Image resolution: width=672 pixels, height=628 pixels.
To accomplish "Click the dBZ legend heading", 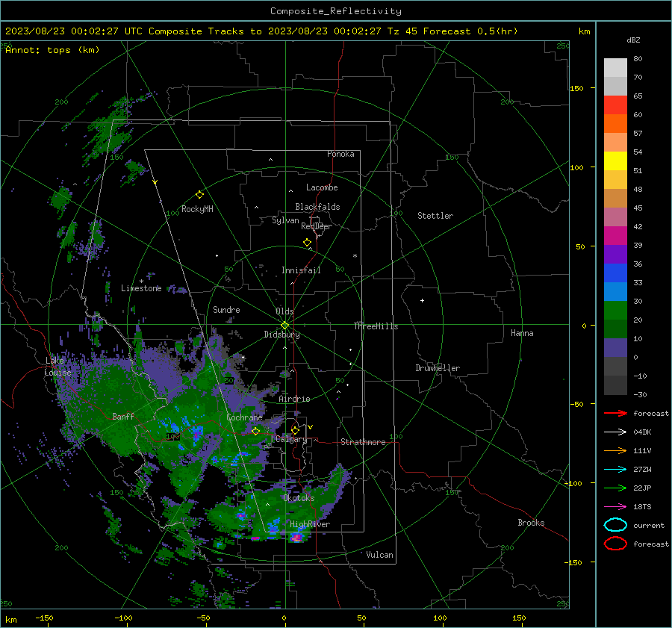I will pyautogui.click(x=633, y=40).
